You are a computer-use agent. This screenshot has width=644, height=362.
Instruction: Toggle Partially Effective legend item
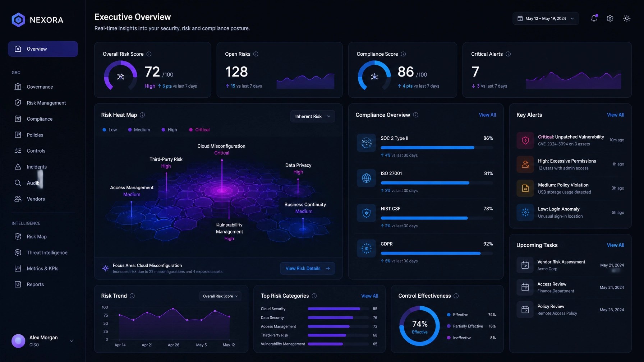pos(465,326)
